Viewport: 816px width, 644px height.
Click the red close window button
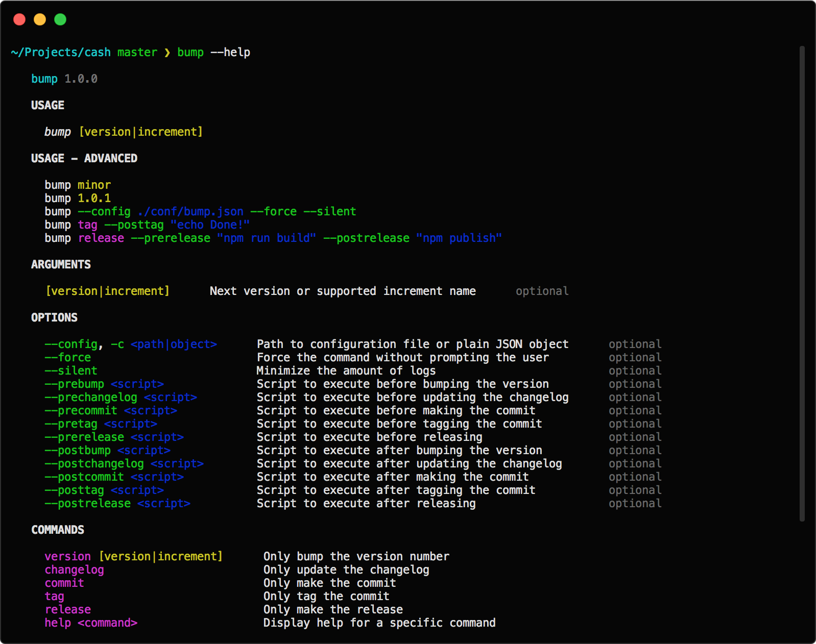19,19
